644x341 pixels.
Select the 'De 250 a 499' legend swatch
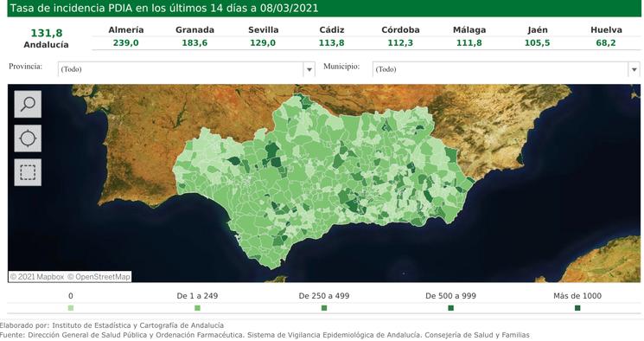pyautogui.click(x=324, y=308)
